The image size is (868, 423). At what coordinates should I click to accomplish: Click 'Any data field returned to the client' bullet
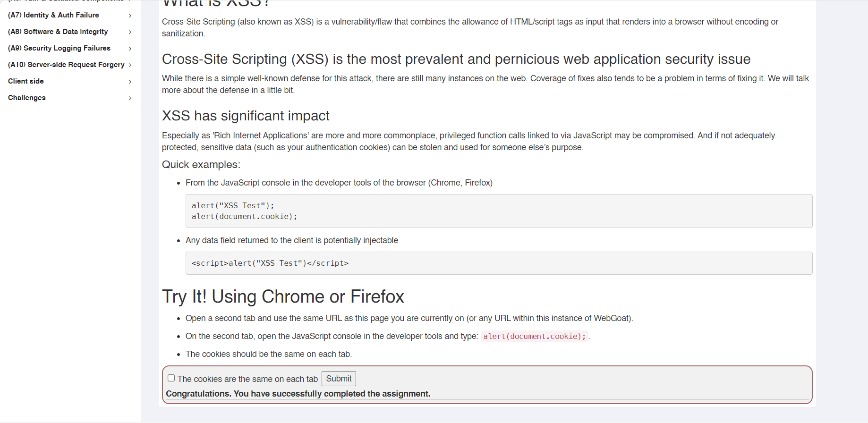(292, 240)
